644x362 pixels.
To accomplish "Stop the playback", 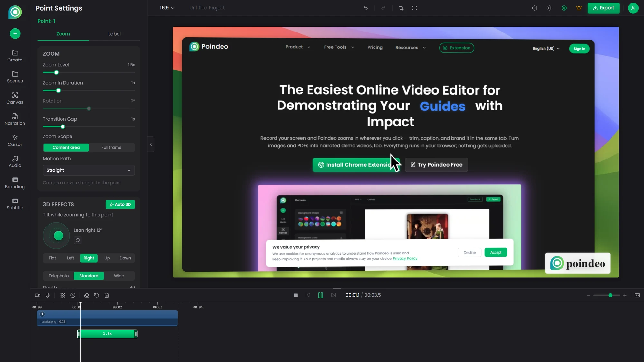I will 296,295.
